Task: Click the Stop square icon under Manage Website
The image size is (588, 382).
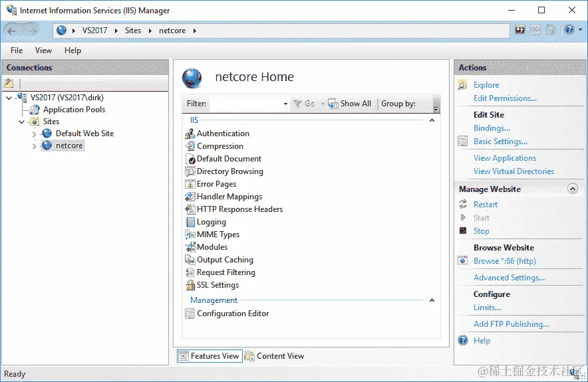Action: [463, 231]
